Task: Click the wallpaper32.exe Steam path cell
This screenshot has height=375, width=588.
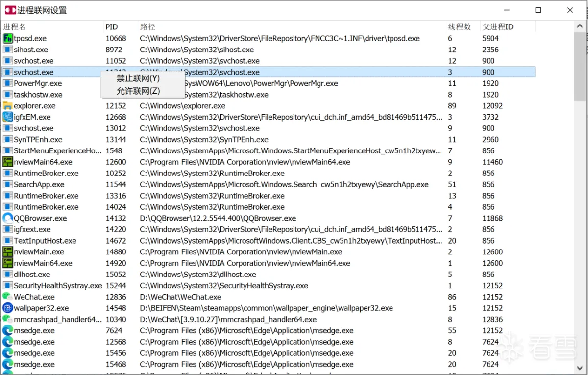Action: coord(266,308)
